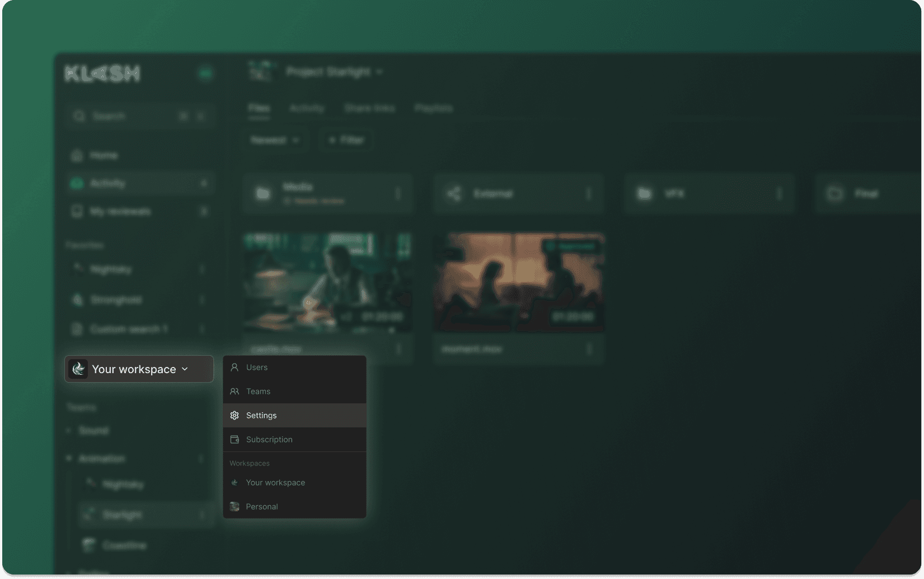The image size is (924, 579).
Task: Open Subscription in the workspace menu
Action: [x=294, y=440]
